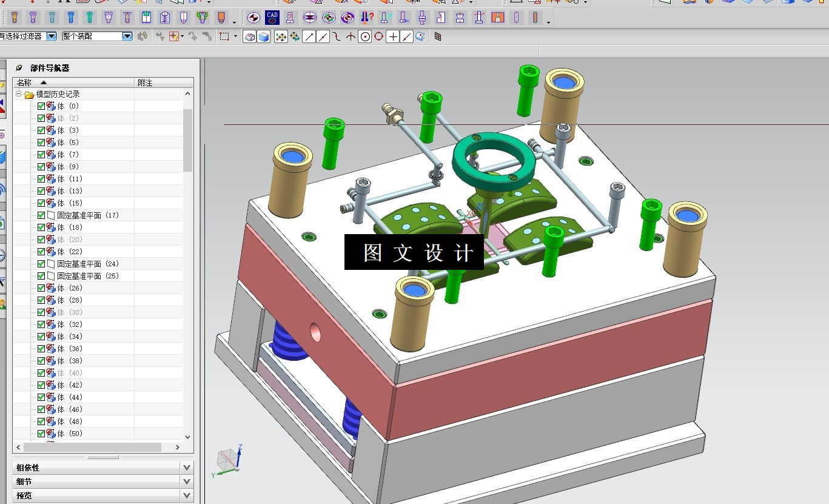Collapse the 模型历史记录 tree node
829x504 pixels.
(19, 94)
